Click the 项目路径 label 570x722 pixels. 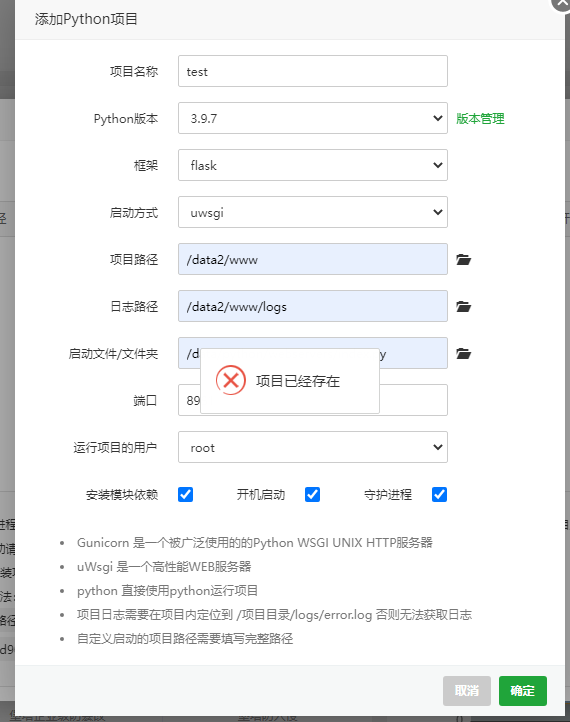[x=134, y=260]
